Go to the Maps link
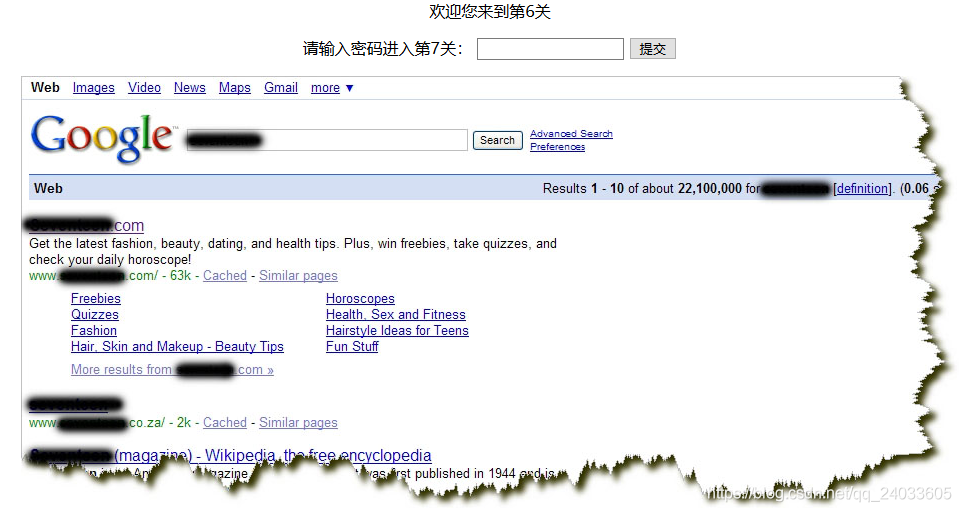The width and height of the screenshot is (961, 512). tap(235, 88)
